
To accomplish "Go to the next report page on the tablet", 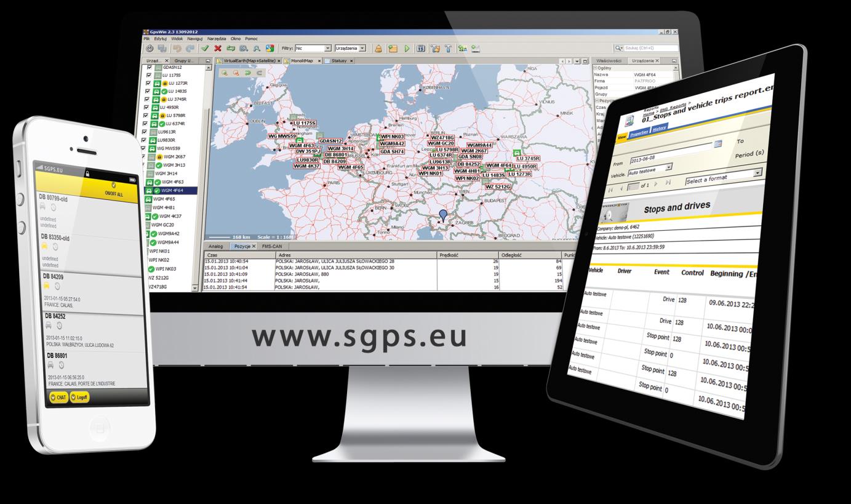I will tap(655, 184).
